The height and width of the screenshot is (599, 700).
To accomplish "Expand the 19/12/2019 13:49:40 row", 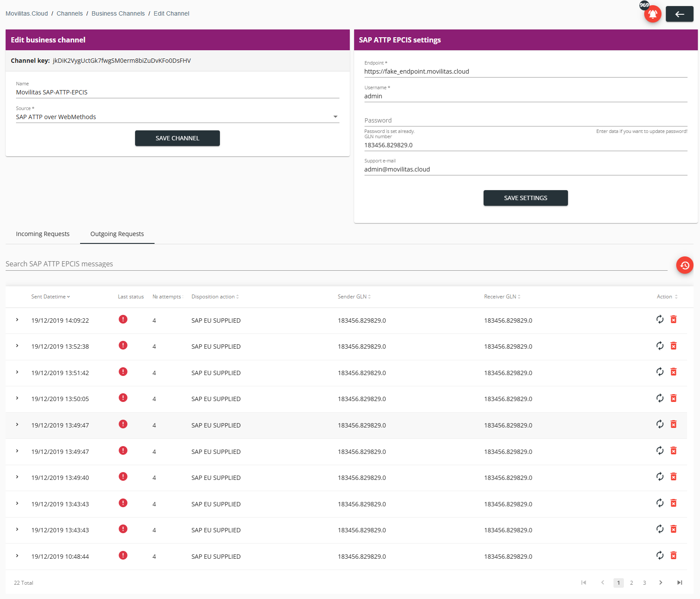I will pos(17,477).
